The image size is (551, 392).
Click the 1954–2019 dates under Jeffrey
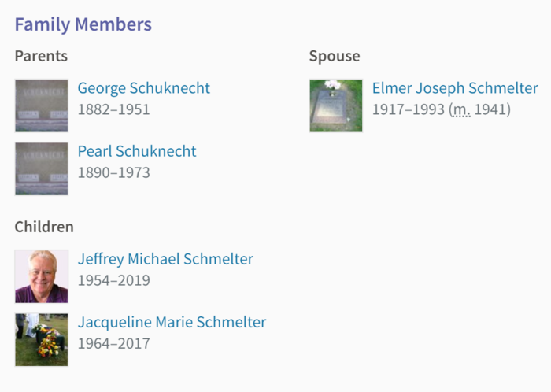click(113, 280)
